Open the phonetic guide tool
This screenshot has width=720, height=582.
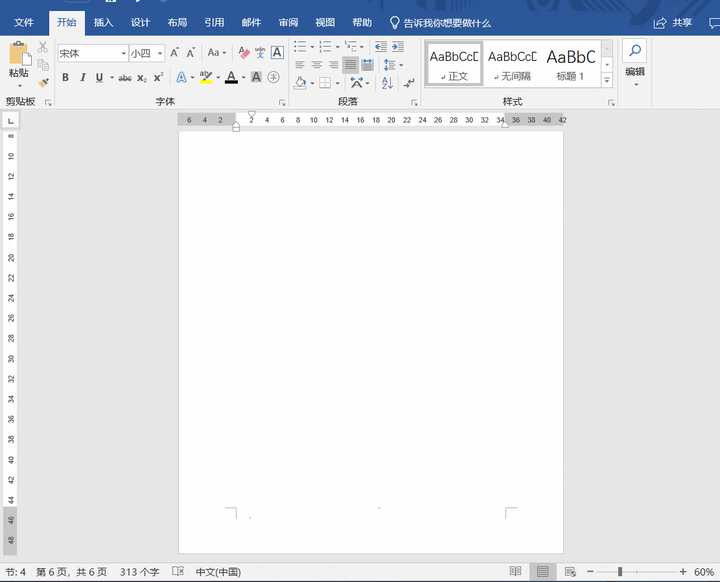point(260,53)
